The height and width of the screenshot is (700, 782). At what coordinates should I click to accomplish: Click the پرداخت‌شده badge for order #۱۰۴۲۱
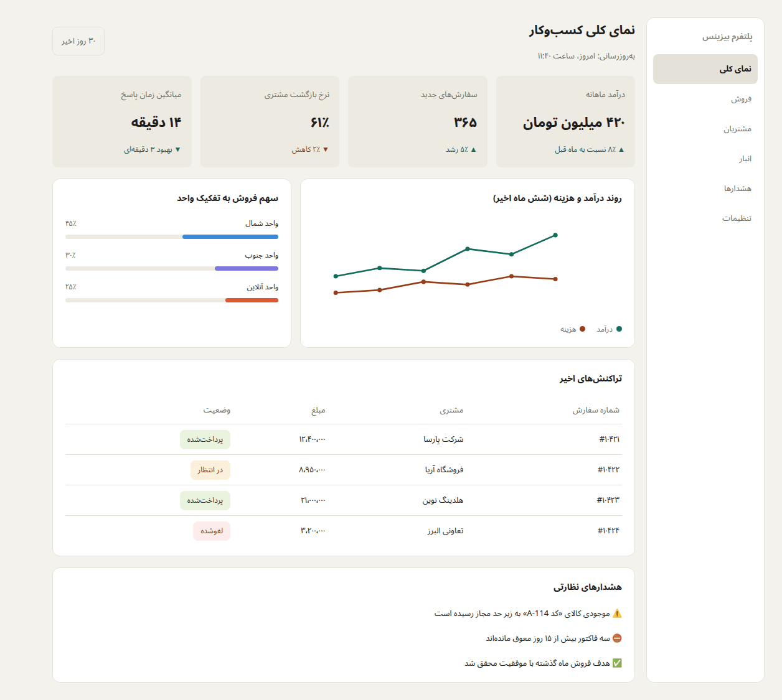point(205,439)
